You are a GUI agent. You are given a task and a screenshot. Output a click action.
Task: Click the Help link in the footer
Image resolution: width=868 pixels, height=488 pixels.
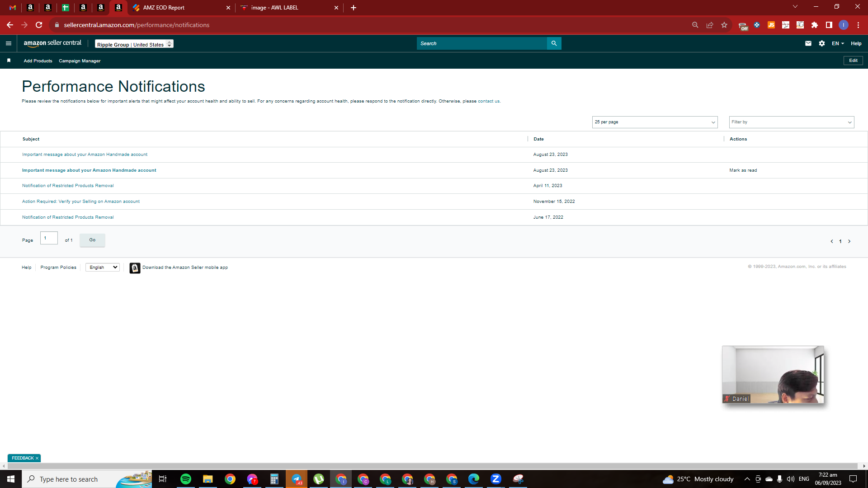click(x=27, y=267)
